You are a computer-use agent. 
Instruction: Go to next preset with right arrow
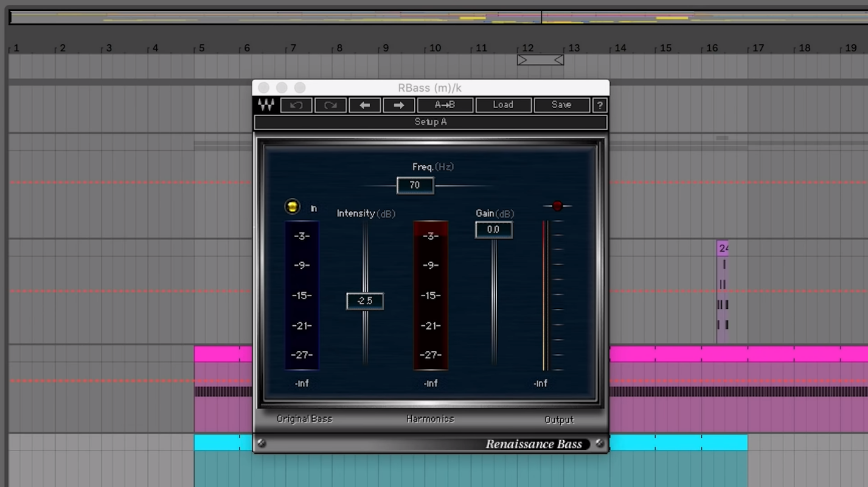pyautogui.click(x=399, y=105)
